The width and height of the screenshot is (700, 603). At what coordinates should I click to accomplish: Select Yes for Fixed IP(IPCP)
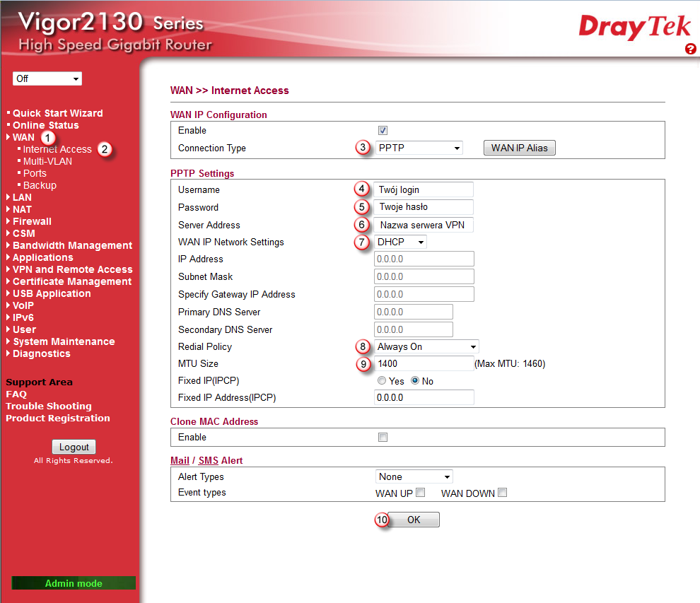[382, 381]
